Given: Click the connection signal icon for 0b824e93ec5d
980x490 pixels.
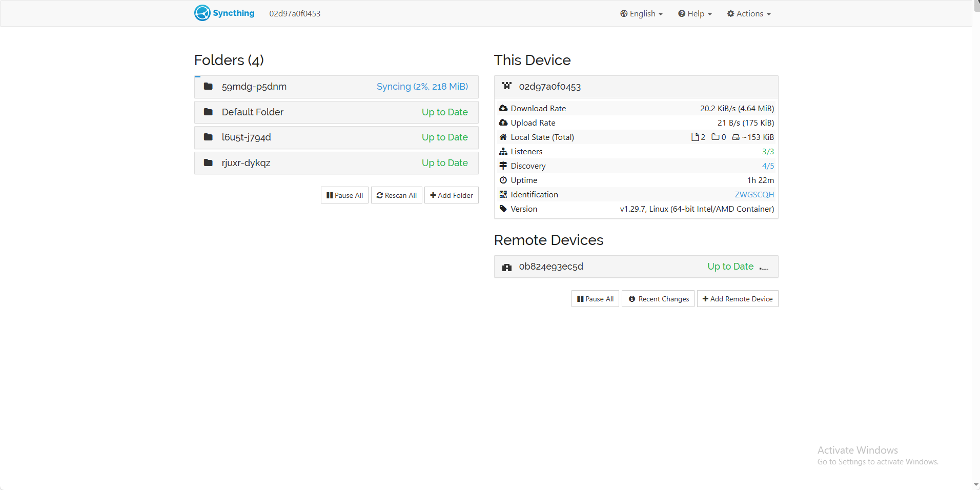Looking at the screenshot, I should coord(764,267).
